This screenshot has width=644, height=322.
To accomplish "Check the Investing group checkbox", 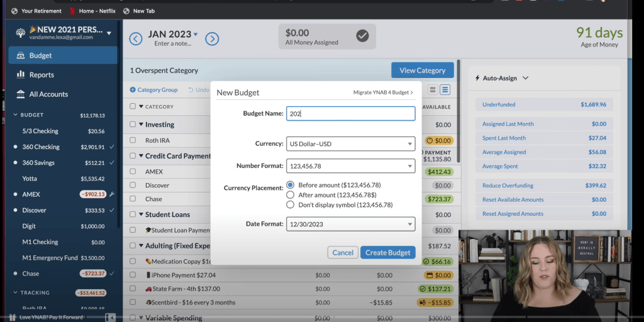I will tap(133, 124).
